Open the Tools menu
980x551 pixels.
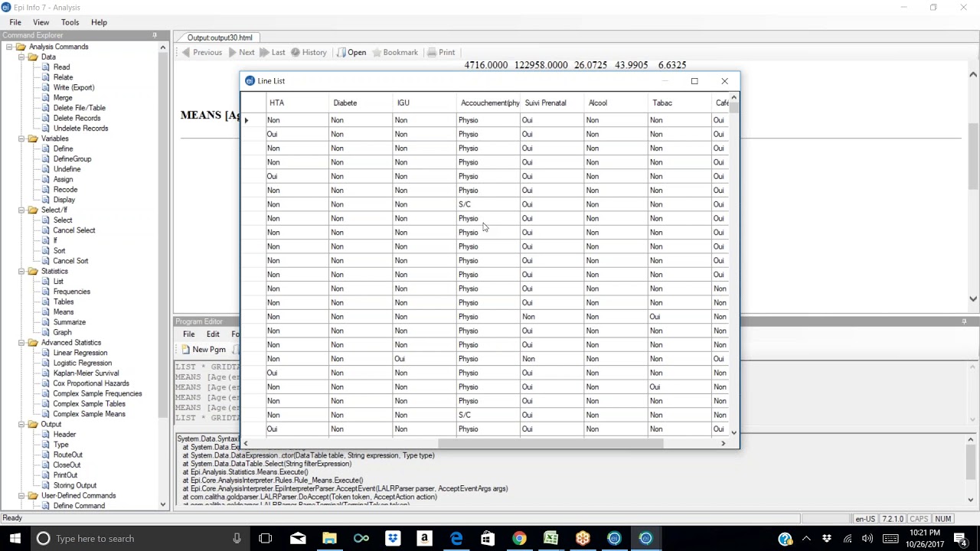tap(70, 22)
